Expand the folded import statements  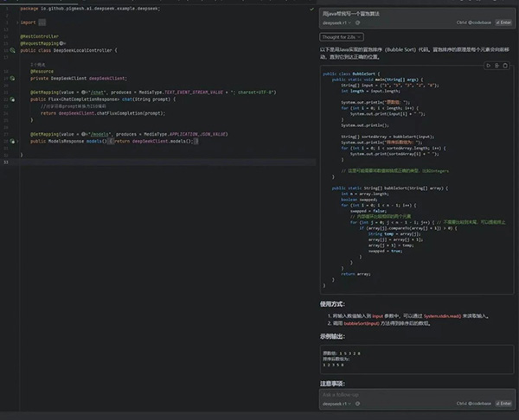point(17,22)
